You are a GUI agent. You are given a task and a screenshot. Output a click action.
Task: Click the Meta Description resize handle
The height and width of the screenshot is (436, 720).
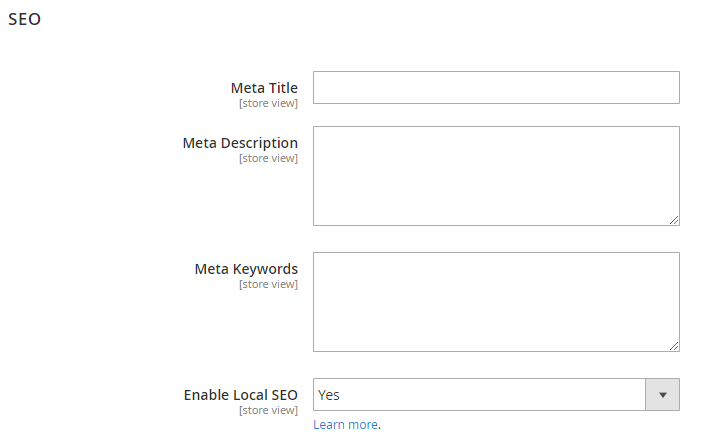tap(674, 220)
